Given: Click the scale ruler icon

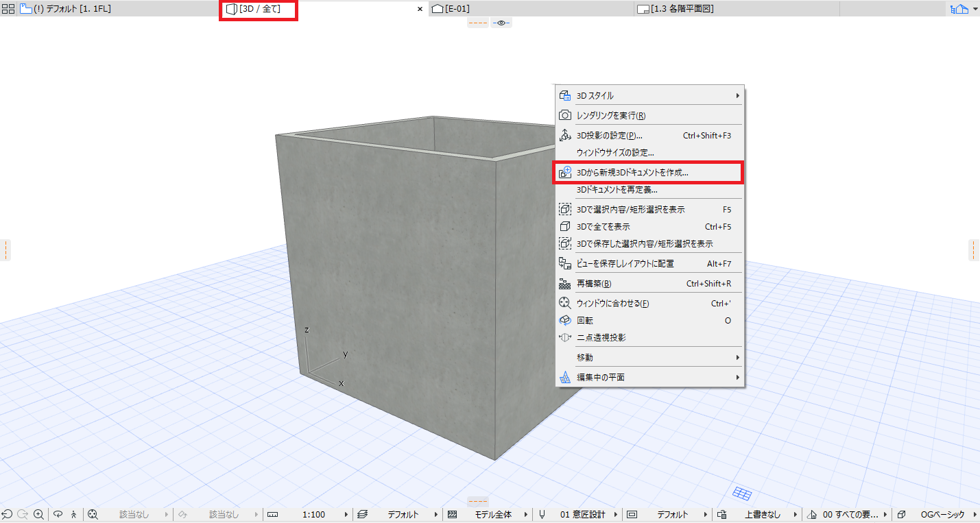Looking at the screenshot, I should coord(272,514).
